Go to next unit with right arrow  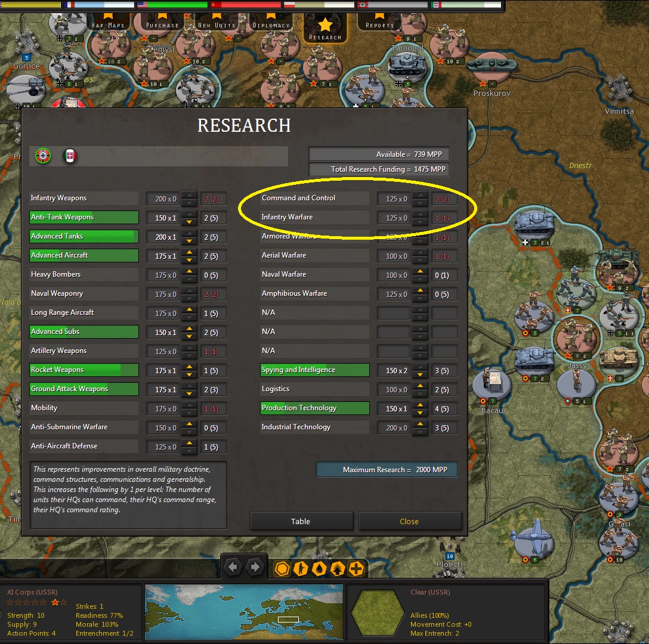[255, 568]
